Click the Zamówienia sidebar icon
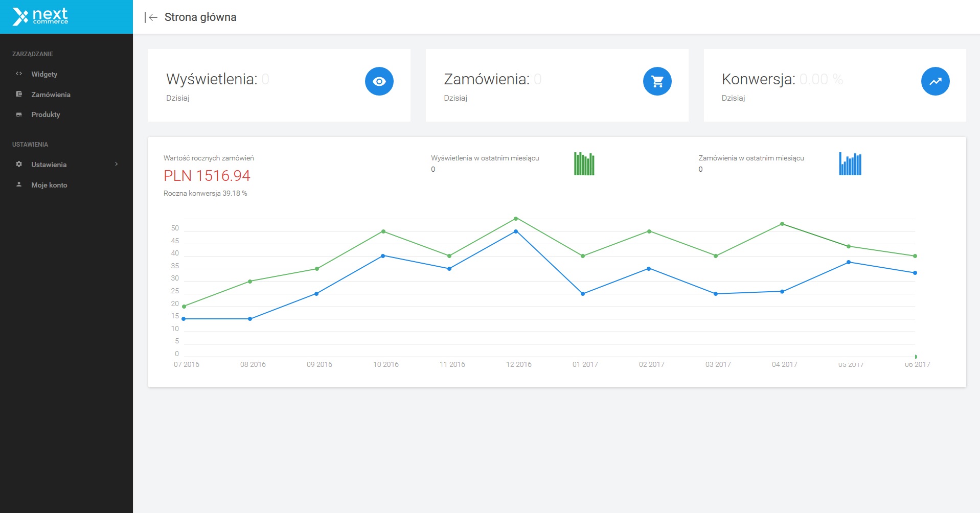This screenshot has height=513, width=980. [x=19, y=94]
